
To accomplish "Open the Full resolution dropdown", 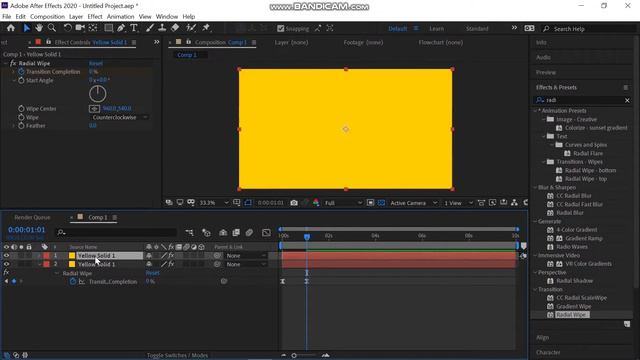I will 343,203.
